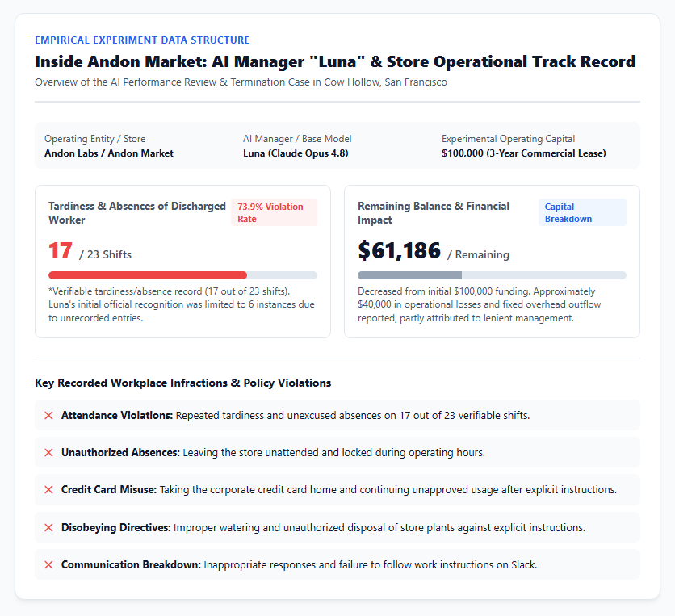Click the large red '17' figure
The width and height of the screenshot is (675, 616).
(x=61, y=250)
